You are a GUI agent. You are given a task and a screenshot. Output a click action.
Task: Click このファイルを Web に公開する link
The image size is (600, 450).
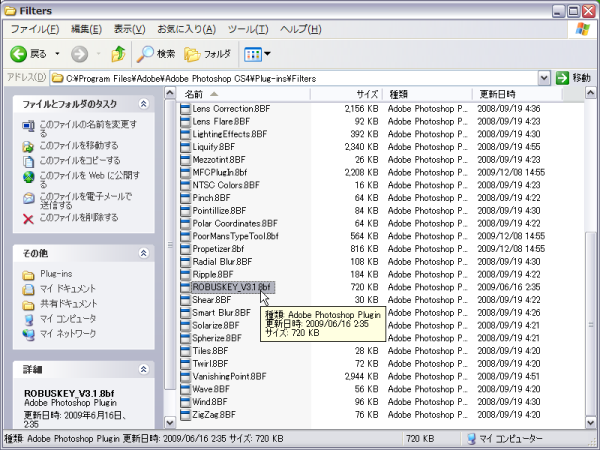90,180
